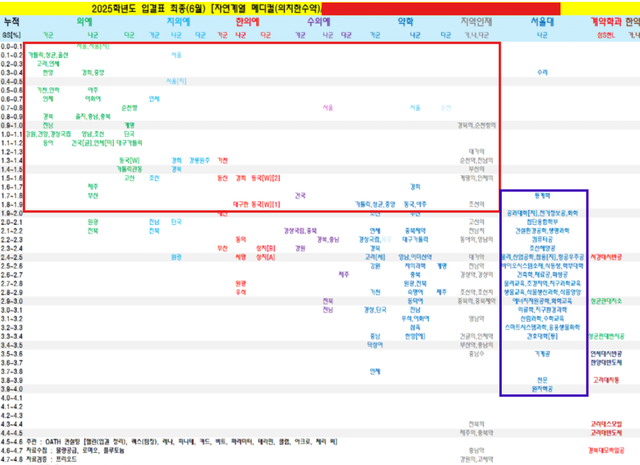Click the 누적 column header

(x=12, y=19)
